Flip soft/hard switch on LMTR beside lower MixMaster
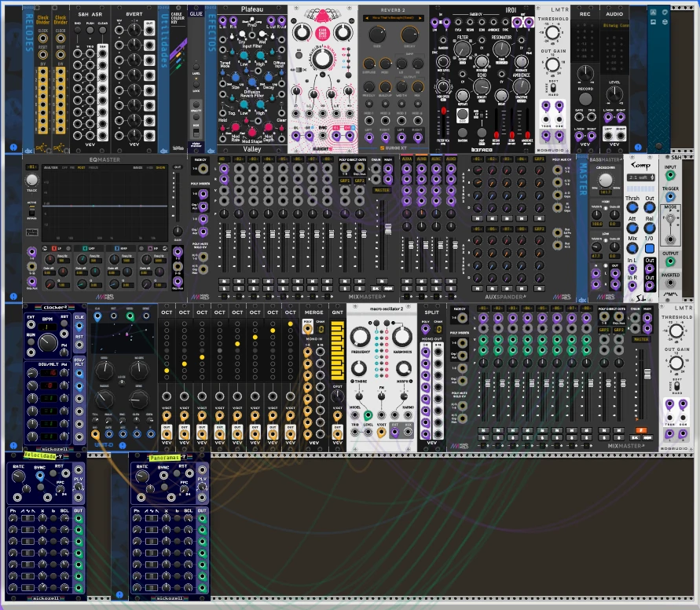700x610 pixels. [x=676, y=385]
